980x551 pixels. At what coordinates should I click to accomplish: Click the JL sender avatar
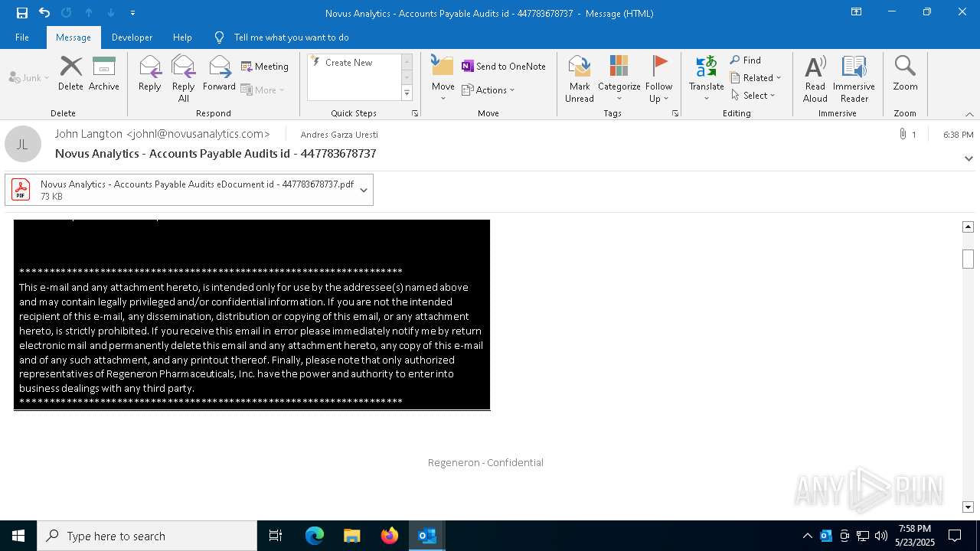coord(23,144)
